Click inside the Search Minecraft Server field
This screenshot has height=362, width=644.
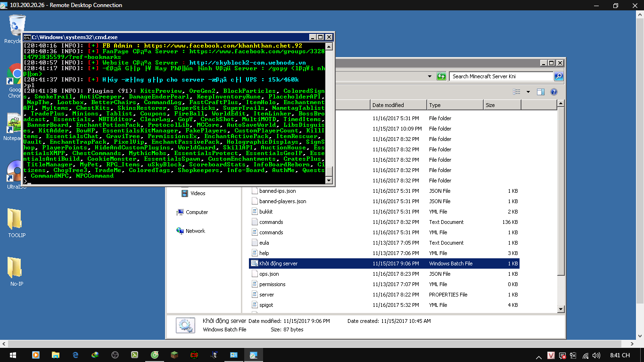click(501, 76)
